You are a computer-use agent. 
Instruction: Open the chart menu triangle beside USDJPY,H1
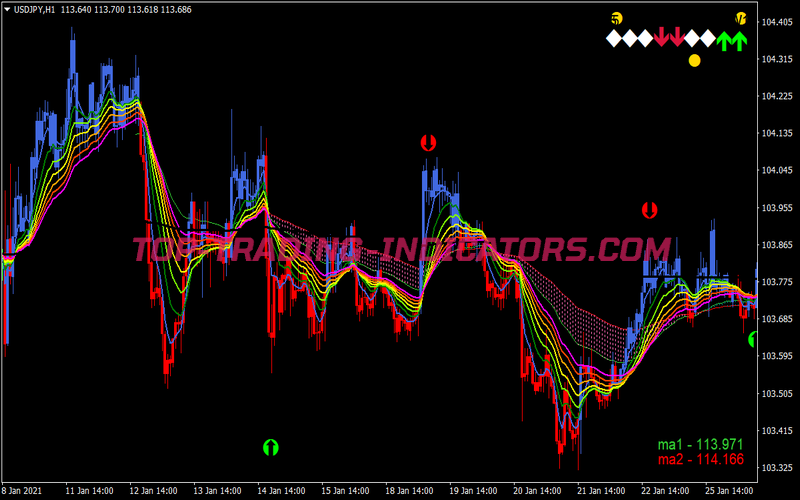[x=7, y=9]
